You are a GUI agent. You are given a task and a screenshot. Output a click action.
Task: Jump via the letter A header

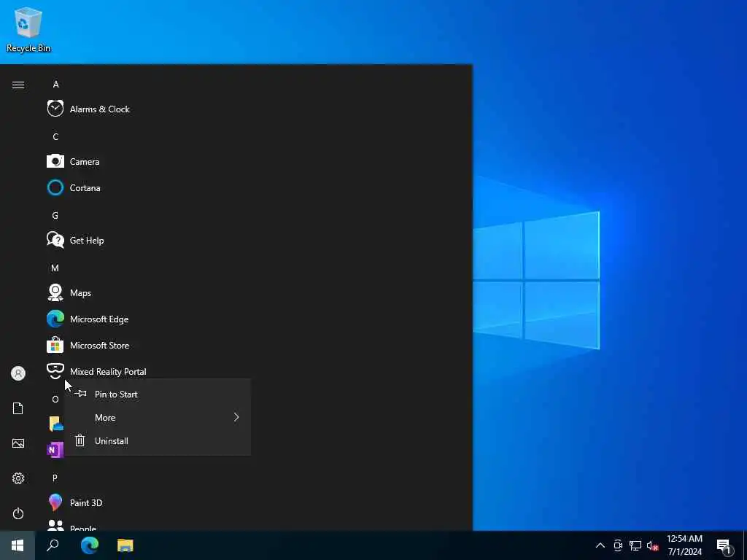coord(55,85)
